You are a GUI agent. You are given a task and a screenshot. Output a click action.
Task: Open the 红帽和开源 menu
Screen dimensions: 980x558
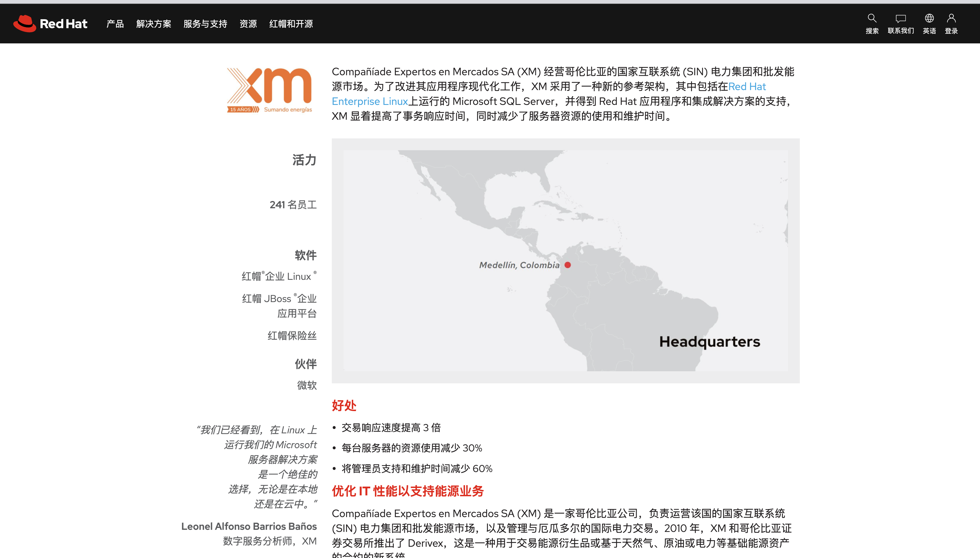(x=291, y=24)
